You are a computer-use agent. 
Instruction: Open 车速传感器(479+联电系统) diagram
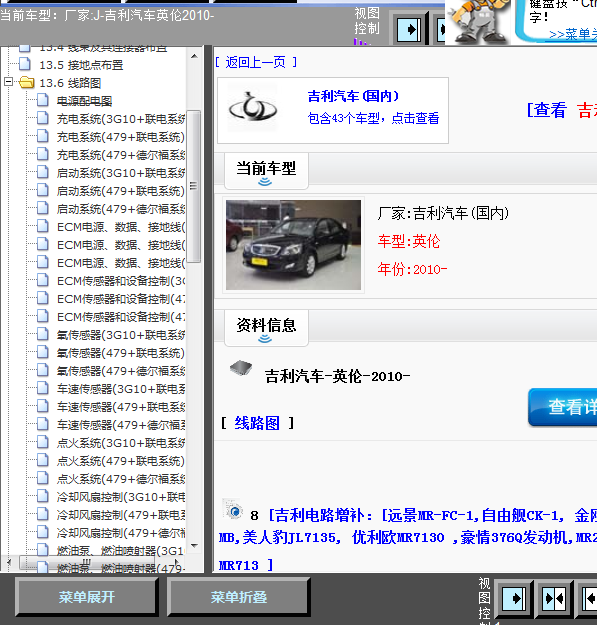(x=121, y=407)
